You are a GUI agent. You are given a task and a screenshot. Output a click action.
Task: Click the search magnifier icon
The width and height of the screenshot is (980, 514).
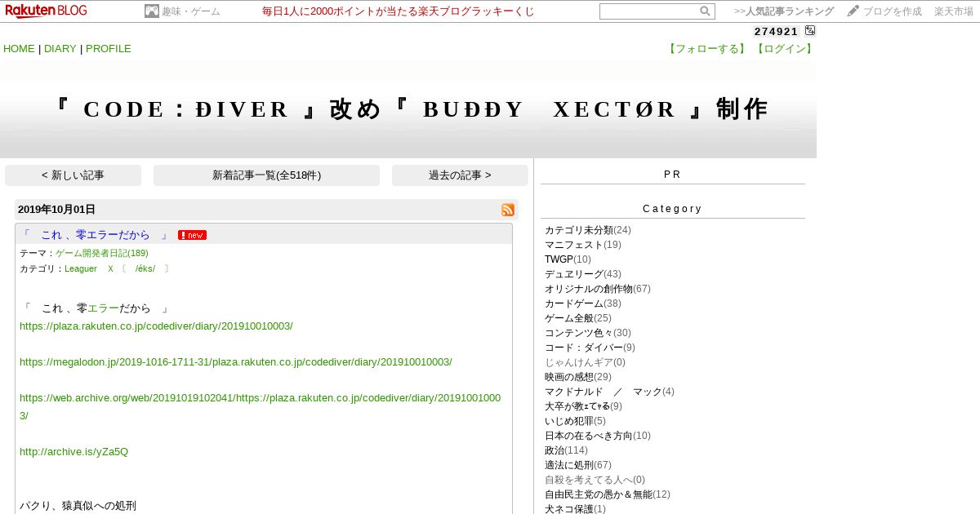[705, 11]
